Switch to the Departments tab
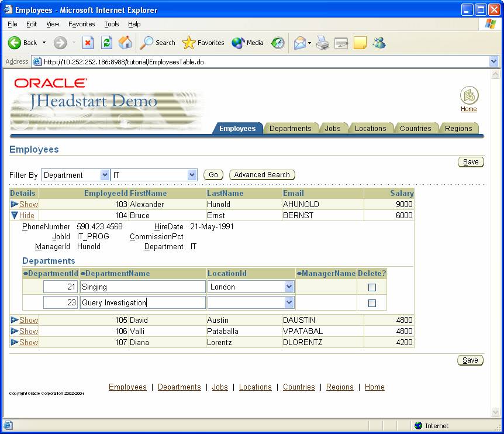The image size is (504, 434). tap(290, 128)
